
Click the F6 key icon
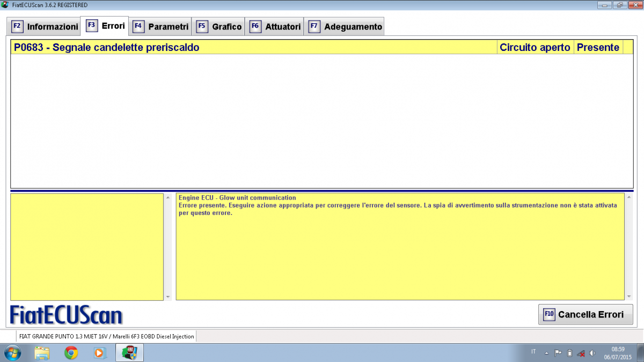point(255,26)
